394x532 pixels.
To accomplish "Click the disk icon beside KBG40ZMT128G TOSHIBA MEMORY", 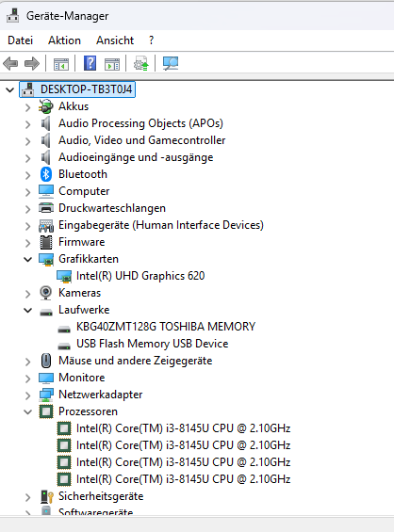I will coord(64,329).
